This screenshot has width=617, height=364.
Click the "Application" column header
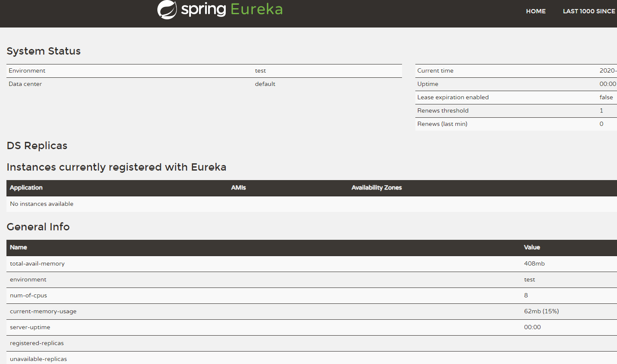[26, 188]
